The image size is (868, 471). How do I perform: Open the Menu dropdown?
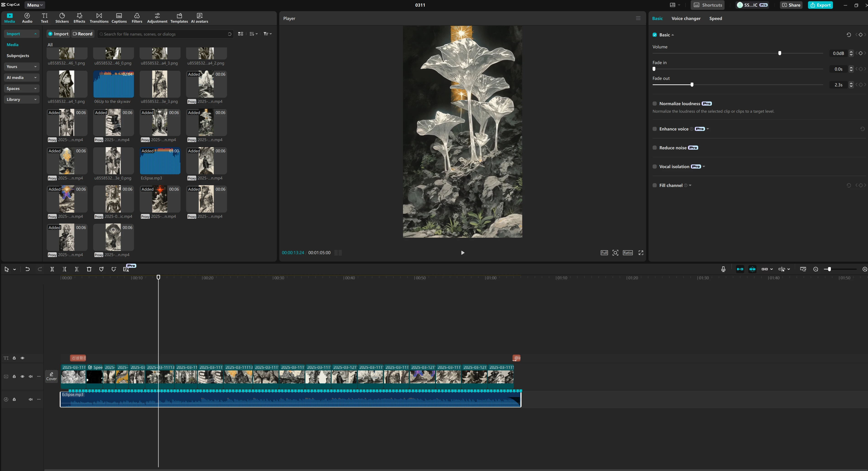pyautogui.click(x=35, y=5)
